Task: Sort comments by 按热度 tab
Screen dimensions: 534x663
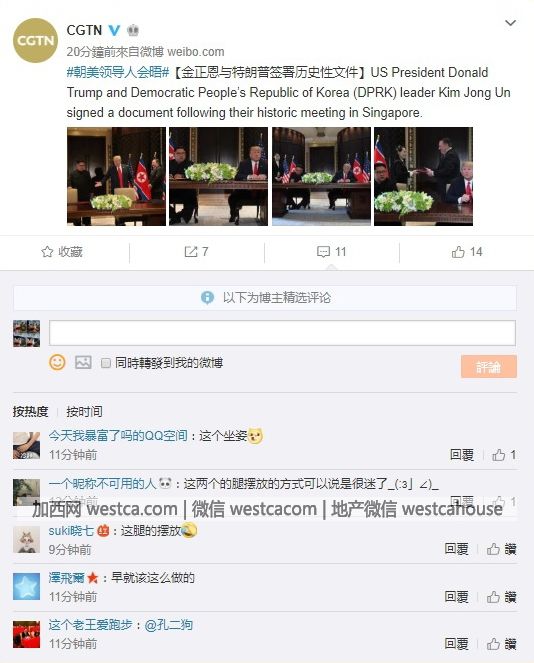Action: [x=30, y=411]
